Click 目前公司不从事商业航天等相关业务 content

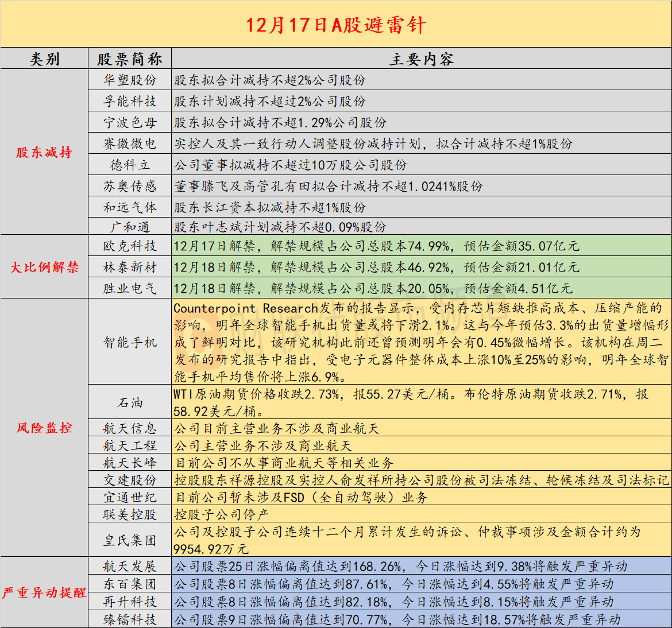[422, 462]
